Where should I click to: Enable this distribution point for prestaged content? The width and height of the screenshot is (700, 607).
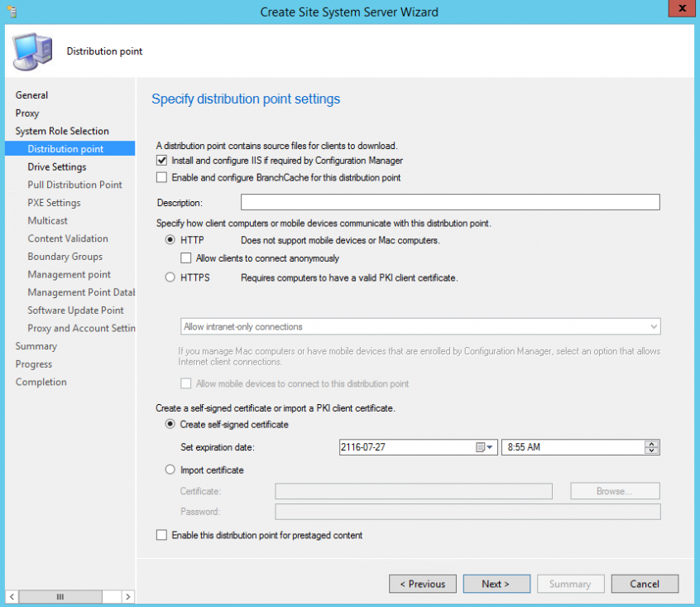(161, 535)
